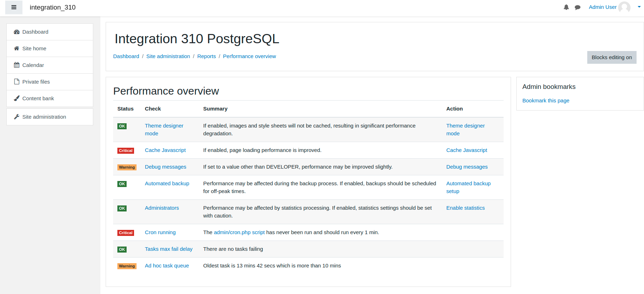Click Warning badge on Debug messages row

[x=127, y=167]
